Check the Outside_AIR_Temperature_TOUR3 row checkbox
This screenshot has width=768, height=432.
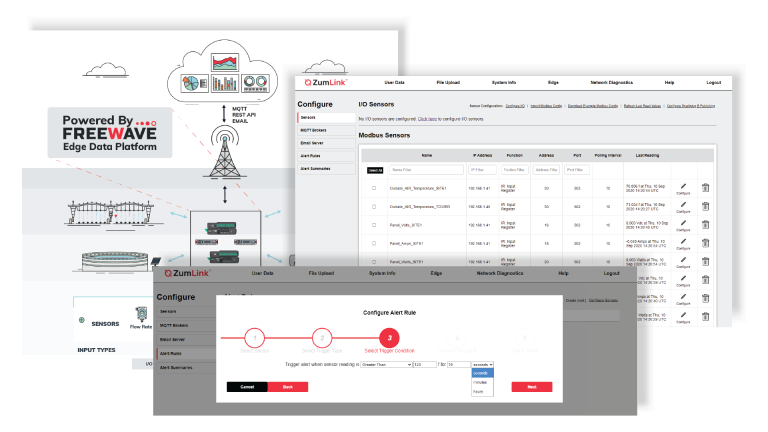click(x=374, y=207)
